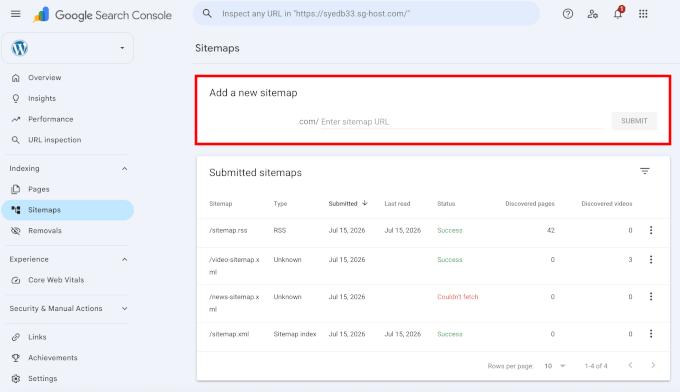Click the Achievements trophy icon
The width and height of the screenshot is (680, 392).
click(x=16, y=358)
